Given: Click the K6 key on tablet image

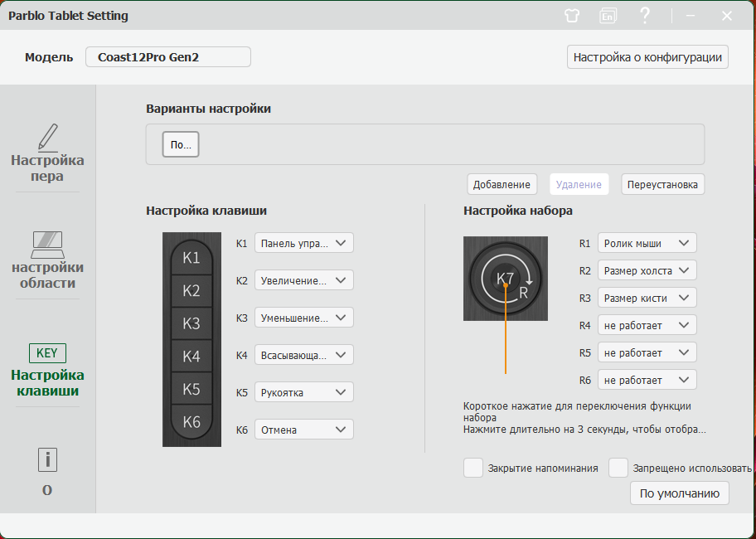Looking at the screenshot, I should [x=191, y=422].
